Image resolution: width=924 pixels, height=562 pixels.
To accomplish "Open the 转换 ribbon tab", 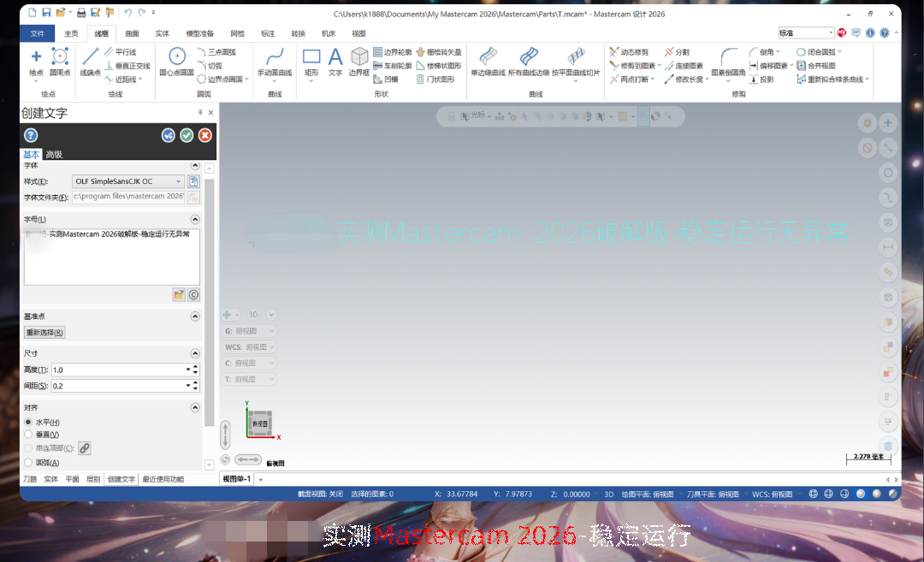I will pyautogui.click(x=299, y=33).
